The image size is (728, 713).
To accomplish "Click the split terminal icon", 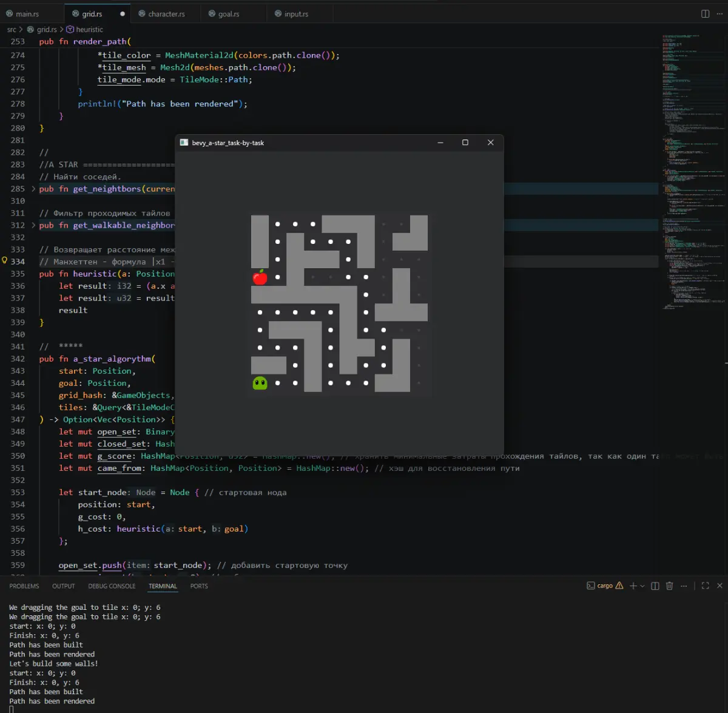I will coord(655,586).
